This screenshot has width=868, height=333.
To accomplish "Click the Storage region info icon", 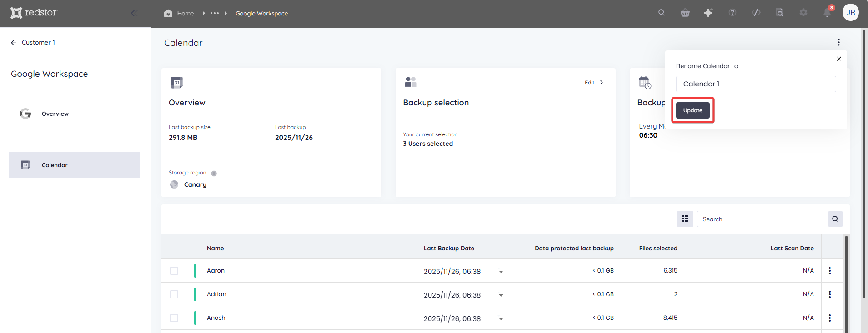I will pos(214,173).
